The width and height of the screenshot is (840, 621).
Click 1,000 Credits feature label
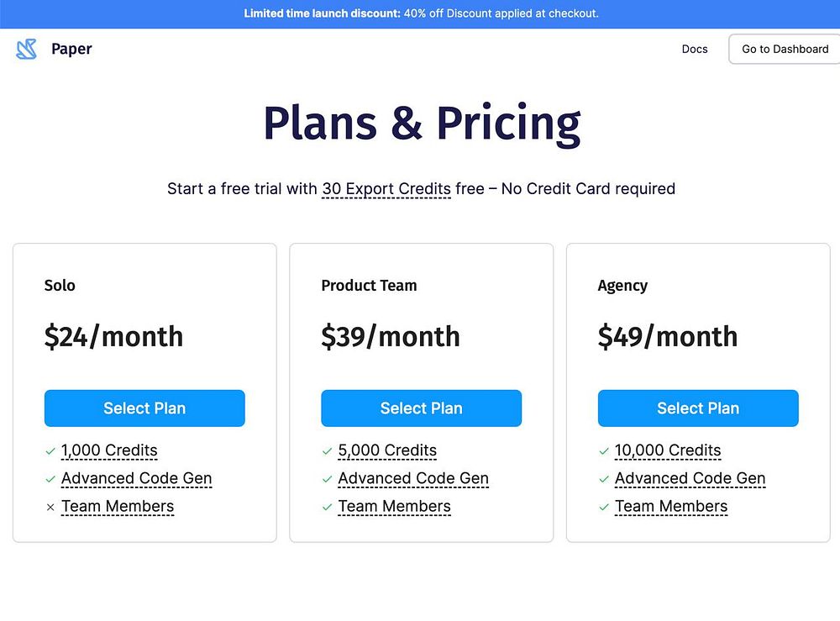click(x=109, y=450)
